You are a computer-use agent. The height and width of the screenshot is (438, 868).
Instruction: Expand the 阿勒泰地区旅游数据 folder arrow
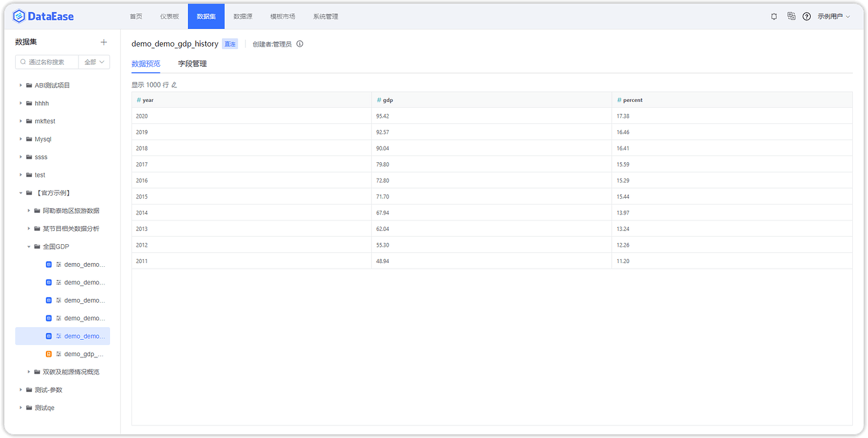pyautogui.click(x=29, y=211)
